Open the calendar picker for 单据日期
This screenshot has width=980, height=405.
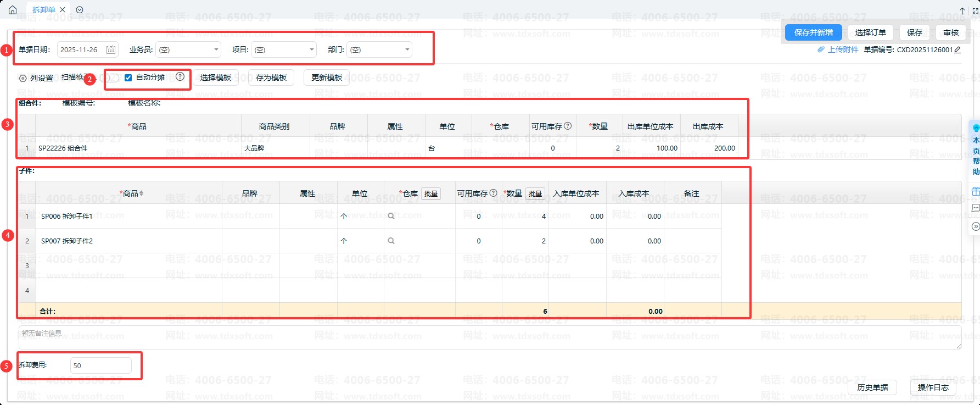[111, 49]
